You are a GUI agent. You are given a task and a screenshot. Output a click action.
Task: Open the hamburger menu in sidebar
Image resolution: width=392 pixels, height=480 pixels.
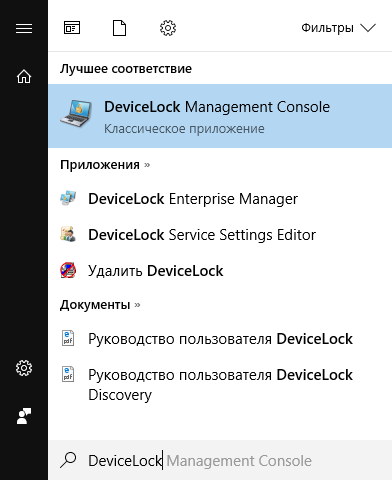[24, 28]
